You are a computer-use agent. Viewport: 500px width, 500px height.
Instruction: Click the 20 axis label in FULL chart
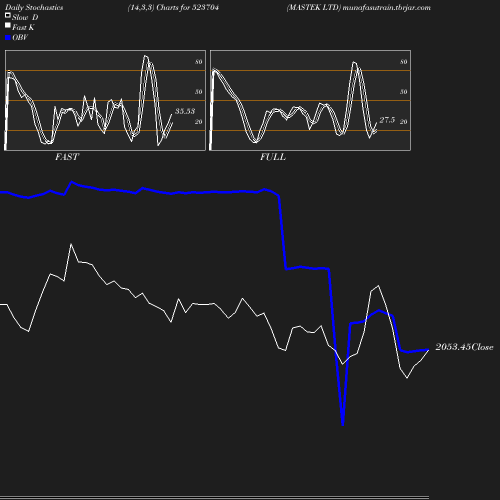pyautogui.click(x=404, y=122)
